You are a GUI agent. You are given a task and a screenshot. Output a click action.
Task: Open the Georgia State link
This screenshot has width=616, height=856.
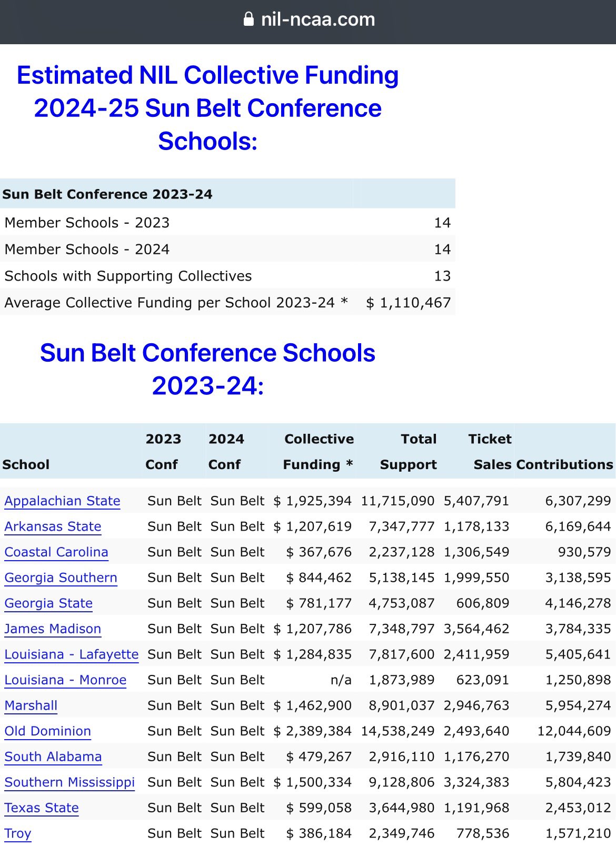pos(48,603)
